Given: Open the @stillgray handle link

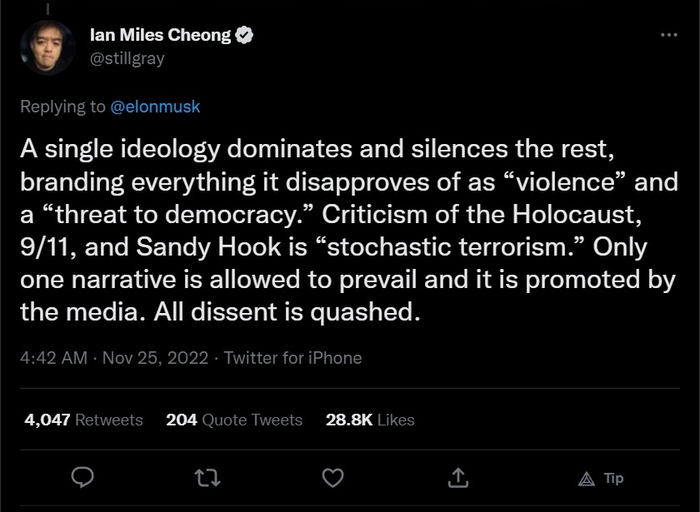Looking at the screenshot, I should [x=127, y=58].
